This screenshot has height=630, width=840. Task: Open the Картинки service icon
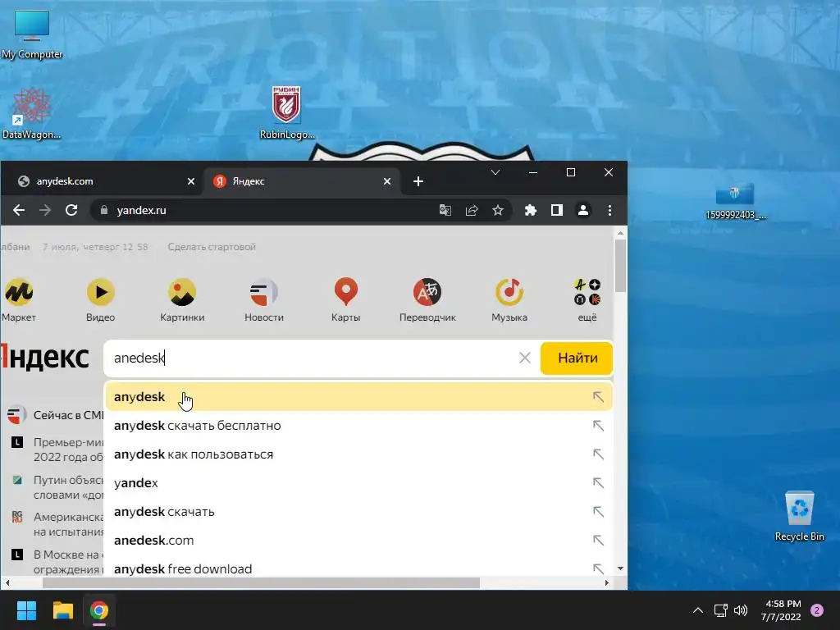[x=182, y=293]
